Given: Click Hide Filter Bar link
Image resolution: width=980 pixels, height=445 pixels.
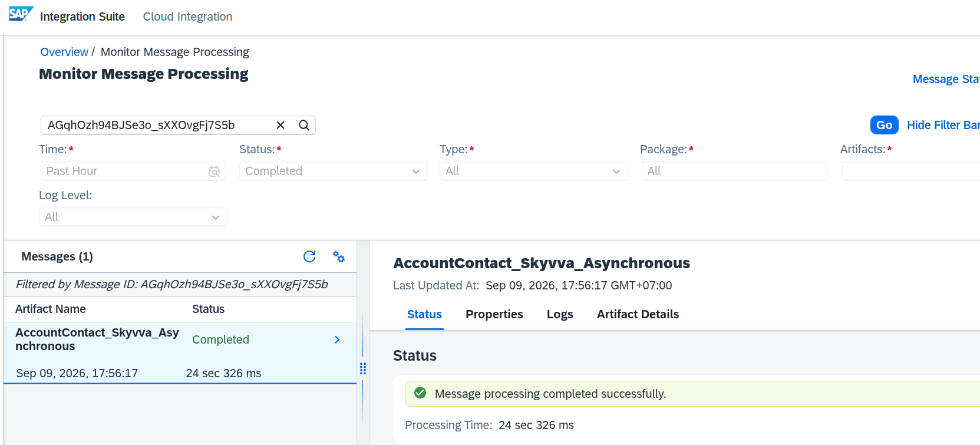Looking at the screenshot, I should click(943, 125).
